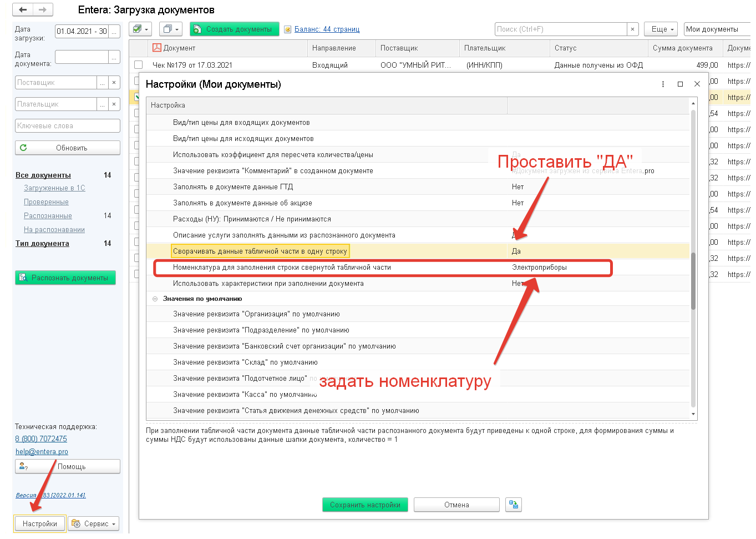
Task: Sort by Документ column header
Action: (228, 48)
